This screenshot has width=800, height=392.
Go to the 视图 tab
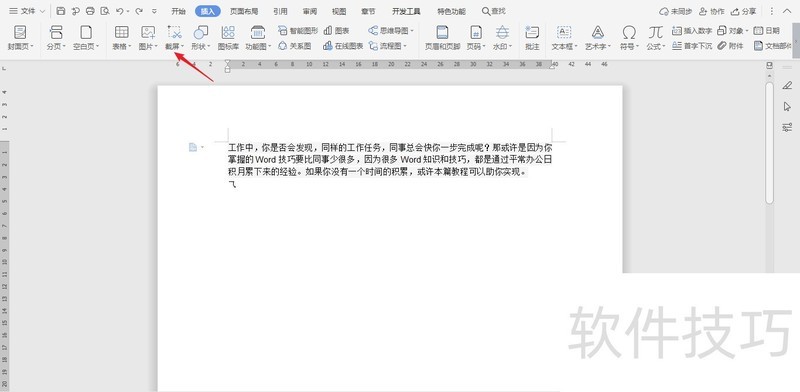pos(339,11)
